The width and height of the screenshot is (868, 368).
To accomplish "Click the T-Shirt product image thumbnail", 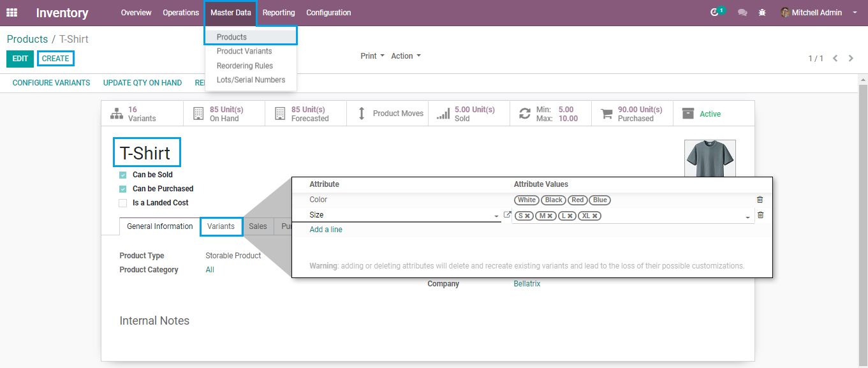I will [x=709, y=158].
